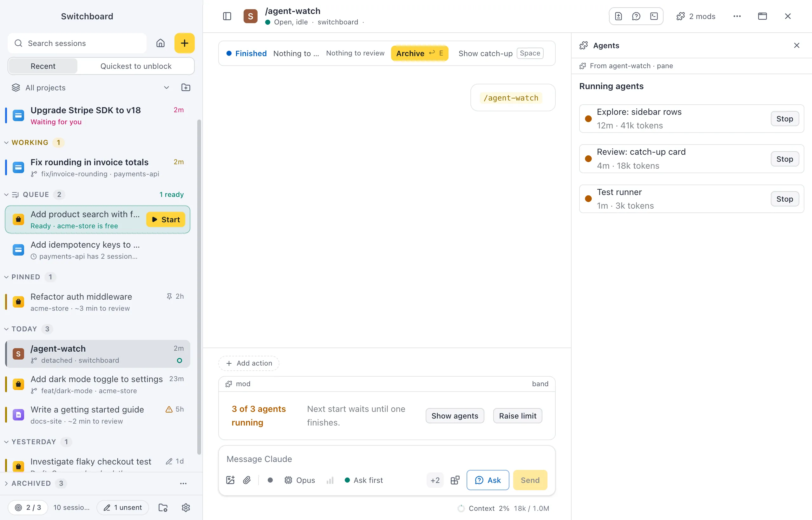Open Fix rounding in invoice totals session
The image size is (812, 520).
(98, 167)
